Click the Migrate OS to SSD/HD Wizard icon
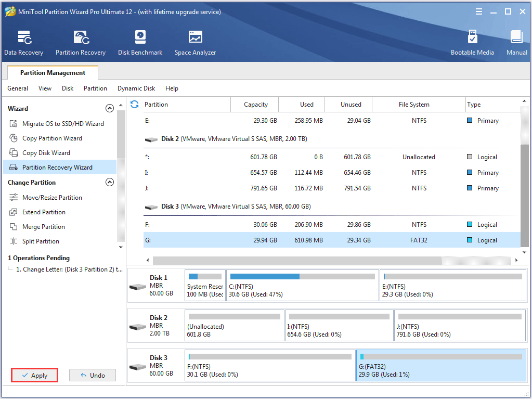The image size is (532, 399). pyautogui.click(x=14, y=123)
